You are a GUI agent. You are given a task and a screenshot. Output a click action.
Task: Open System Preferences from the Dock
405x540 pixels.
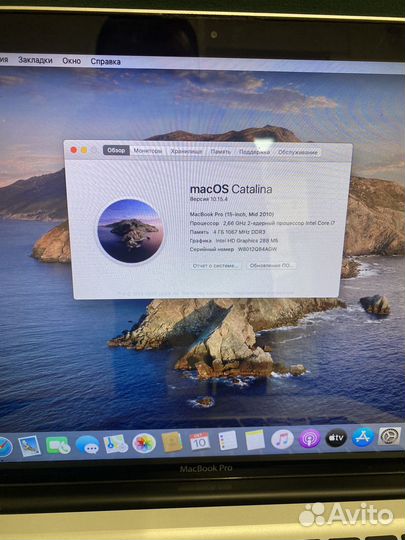tap(390, 436)
